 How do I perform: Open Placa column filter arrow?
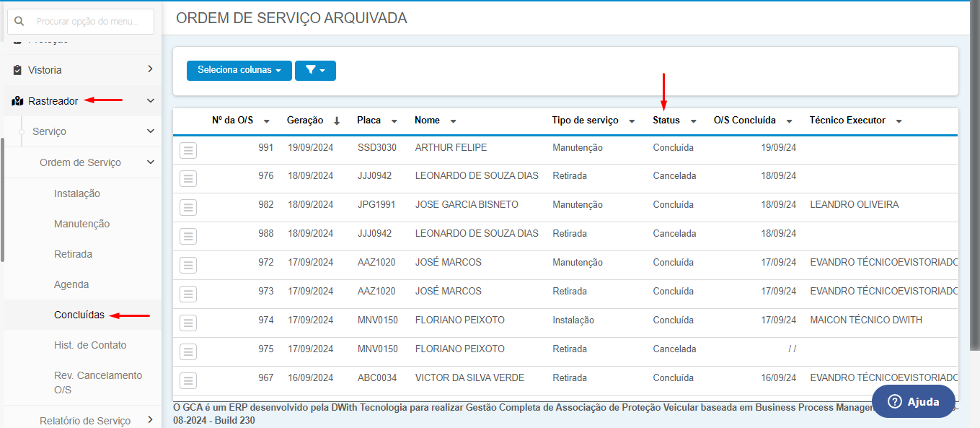(x=394, y=121)
